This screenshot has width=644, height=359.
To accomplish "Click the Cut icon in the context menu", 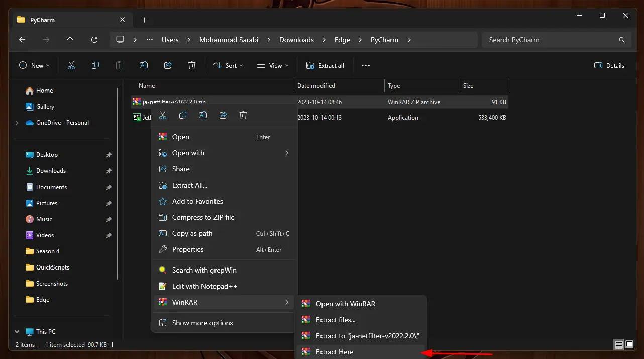I will pyautogui.click(x=163, y=116).
